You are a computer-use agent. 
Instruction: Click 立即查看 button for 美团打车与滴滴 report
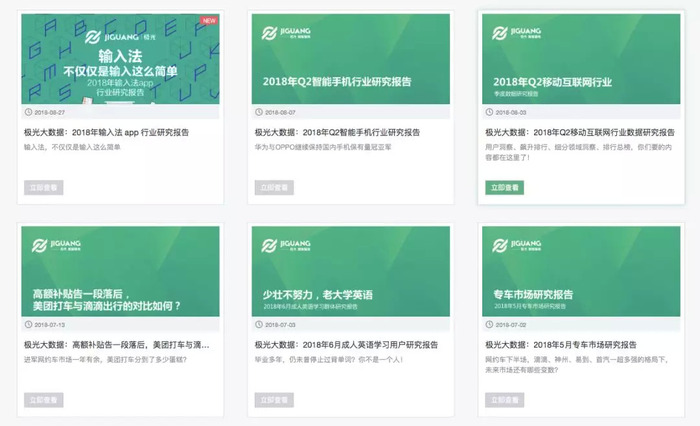tap(44, 400)
